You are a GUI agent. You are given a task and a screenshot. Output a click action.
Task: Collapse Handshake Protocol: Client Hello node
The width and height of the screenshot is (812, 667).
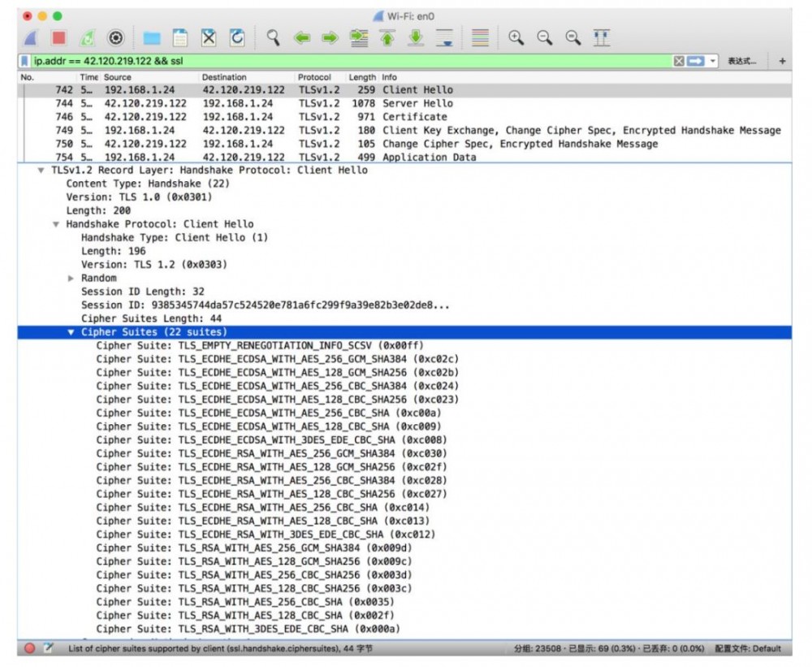pos(56,224)
